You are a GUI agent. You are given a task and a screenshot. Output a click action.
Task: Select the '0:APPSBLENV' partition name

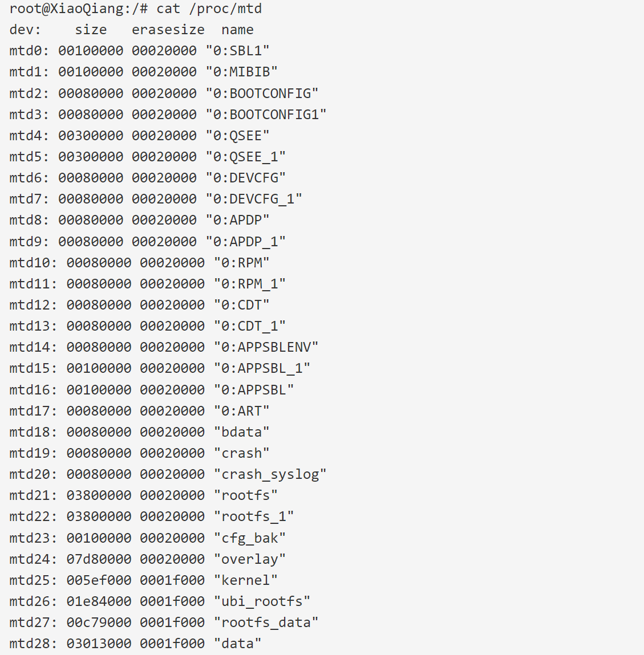click(266, 348)
